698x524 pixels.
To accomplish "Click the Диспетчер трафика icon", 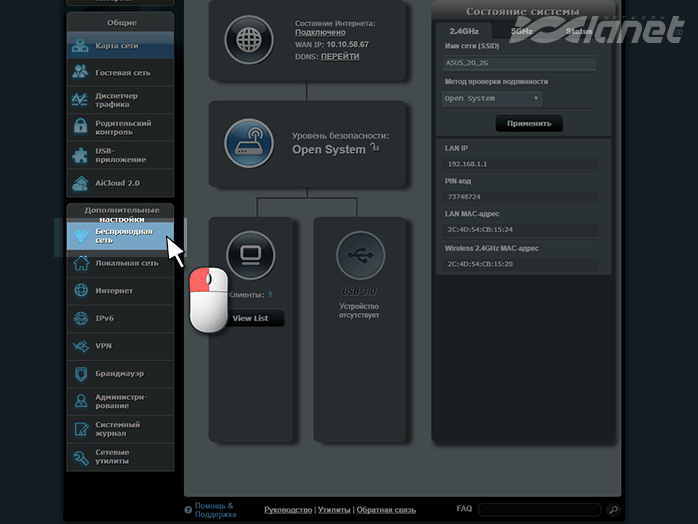I will [80, 100].
